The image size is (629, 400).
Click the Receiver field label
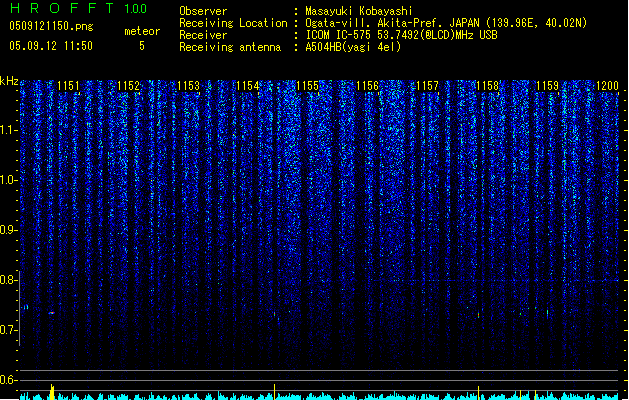pyautogui.click(x=203, y=35)
